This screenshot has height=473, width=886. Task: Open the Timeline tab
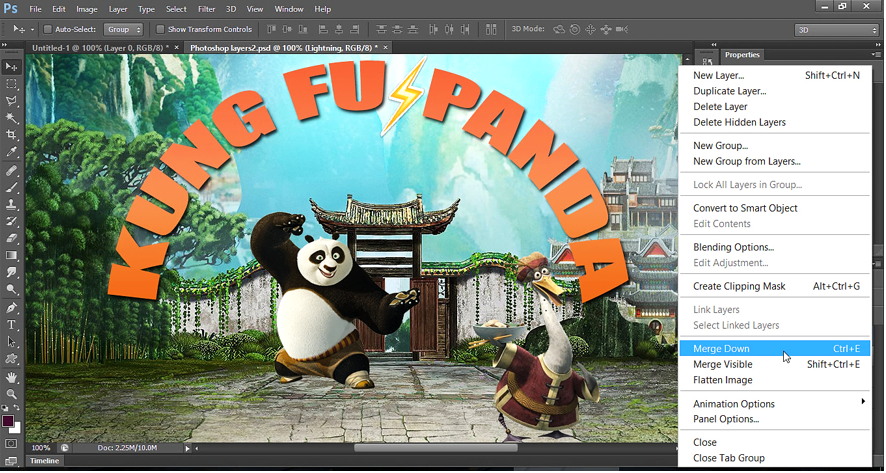[44, 461]
